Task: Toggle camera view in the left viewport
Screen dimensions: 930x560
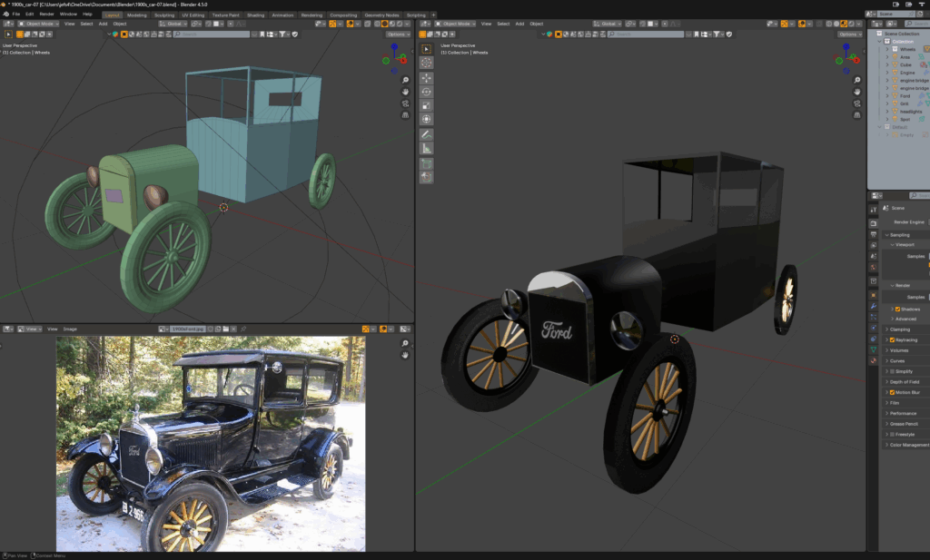Action: [x=406, y=103]
